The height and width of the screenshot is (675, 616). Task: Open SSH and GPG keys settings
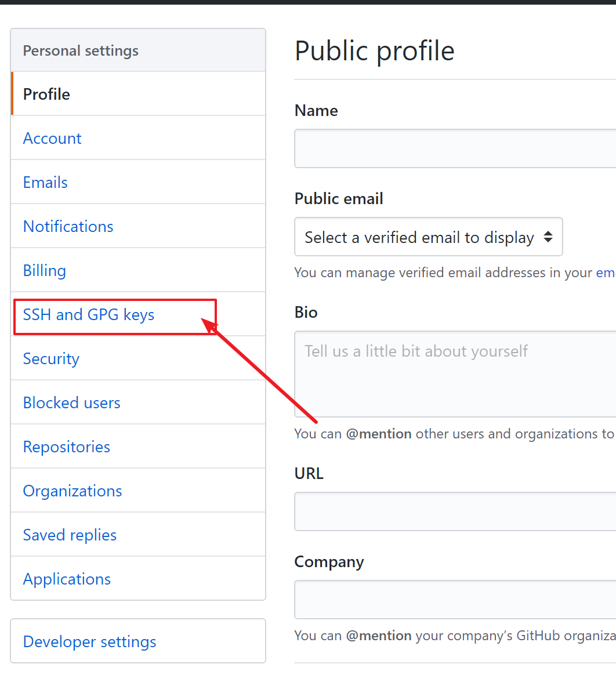[x=138, y=315]
